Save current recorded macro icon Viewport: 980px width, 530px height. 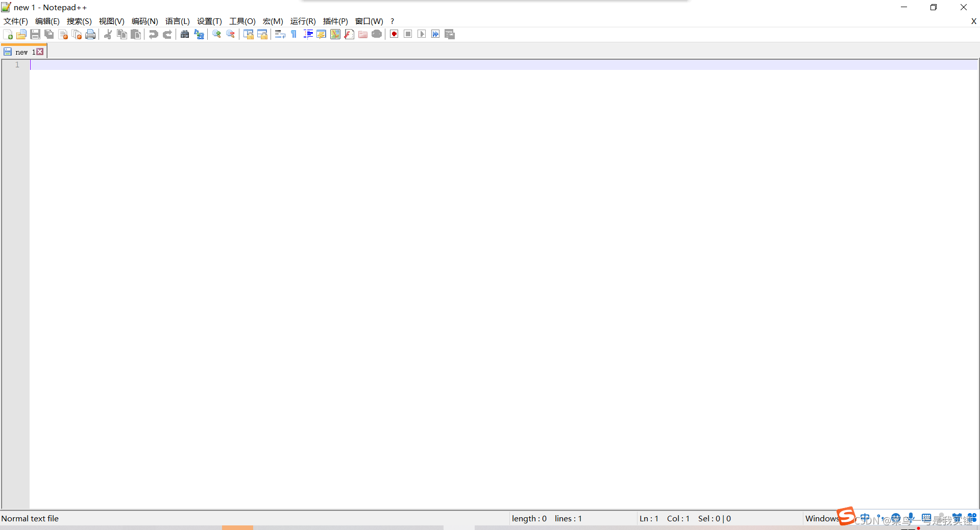pyautogui.click(x=450, y=34)
